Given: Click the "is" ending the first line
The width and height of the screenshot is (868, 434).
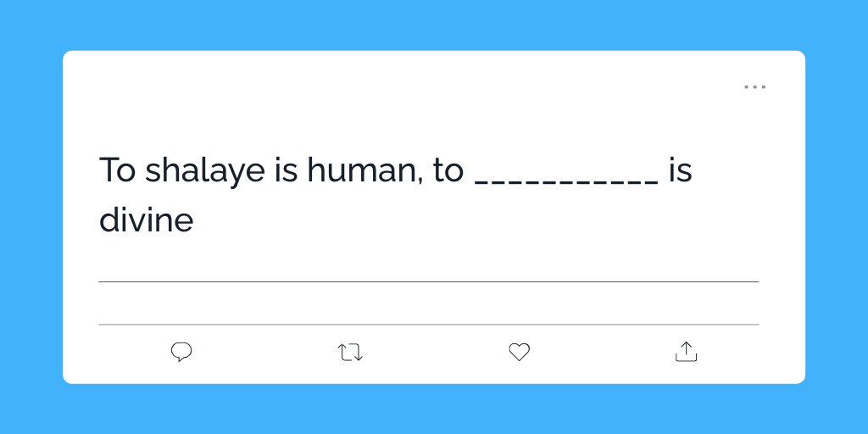Looking at the screenshot, I should [680, 171].
